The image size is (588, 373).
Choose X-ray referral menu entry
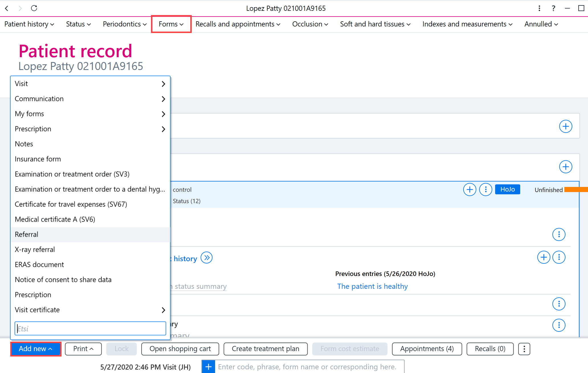point(90,250)
